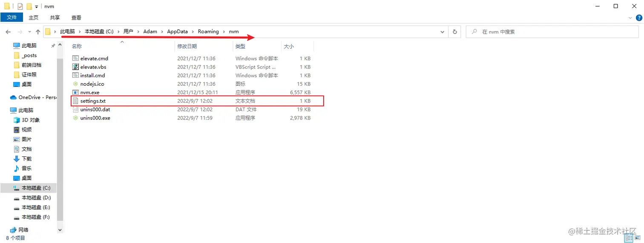Image resolution: width=644 pixels, height=243 pixels.
Task: Switch to large icons view layout
Action: coord(638,238)
